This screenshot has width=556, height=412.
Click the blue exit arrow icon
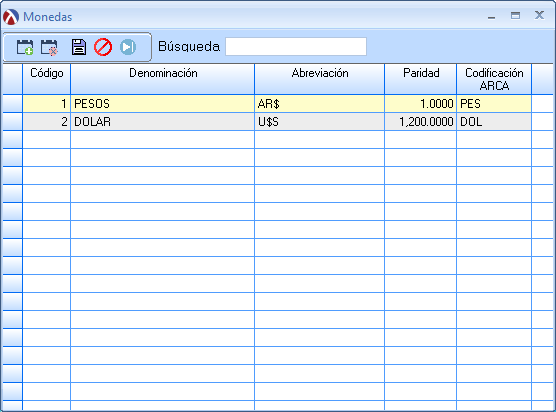tap(128, 47)
